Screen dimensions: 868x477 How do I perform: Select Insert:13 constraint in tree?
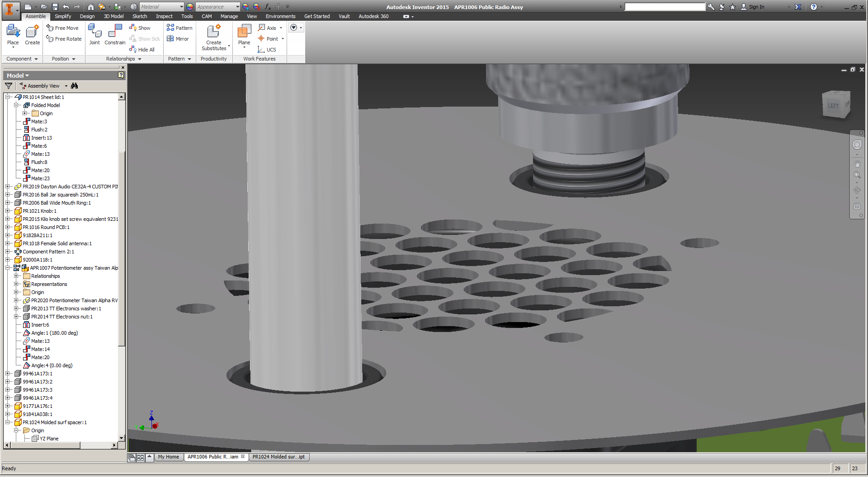tap(37, 138)
